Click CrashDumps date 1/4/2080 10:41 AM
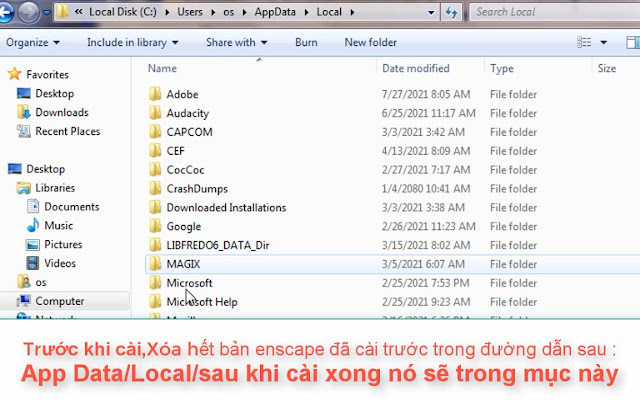 426,189
